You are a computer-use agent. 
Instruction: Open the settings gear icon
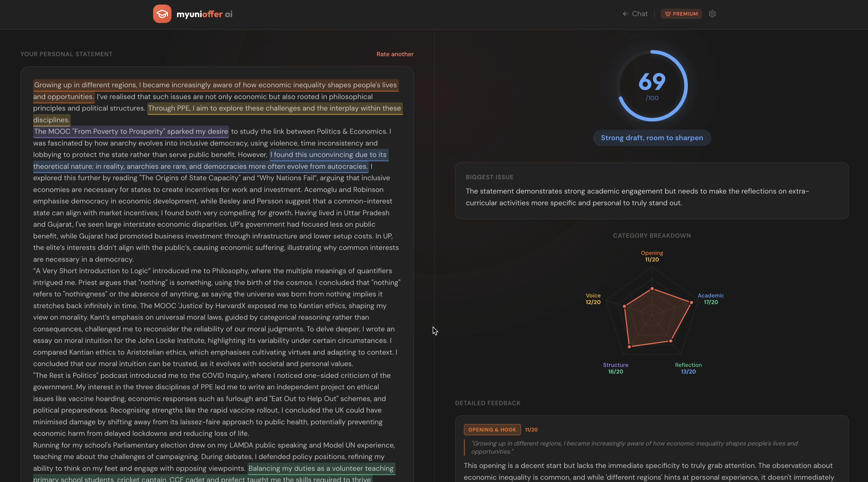[712, 14]
